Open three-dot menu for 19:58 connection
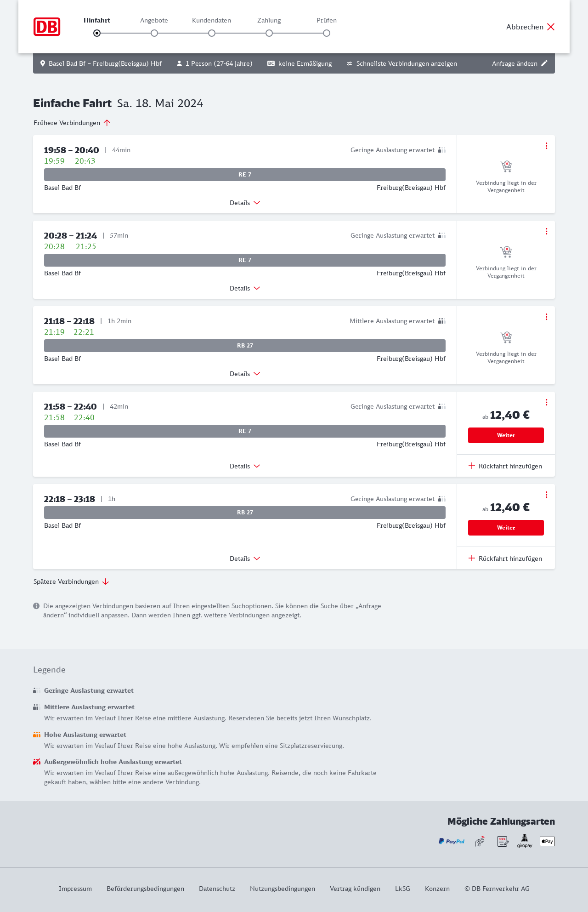This screenshot has height=912, width=588. tap(546, 146)
